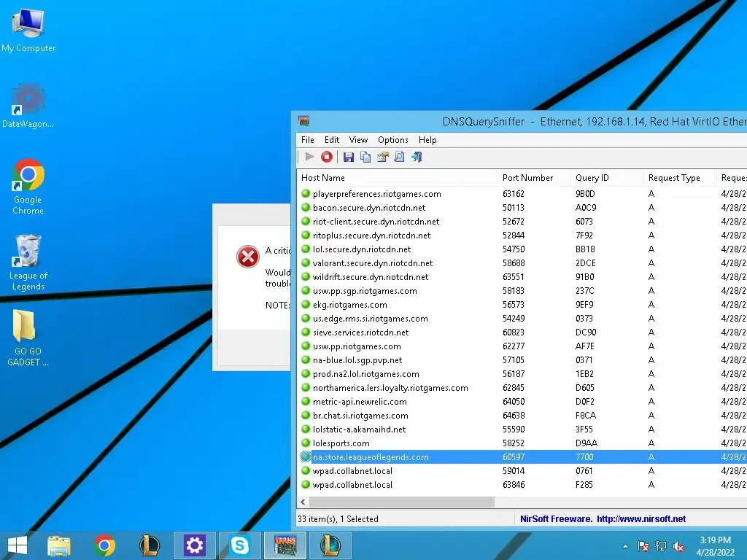Sort by Request Type column header

coord(680,178)
